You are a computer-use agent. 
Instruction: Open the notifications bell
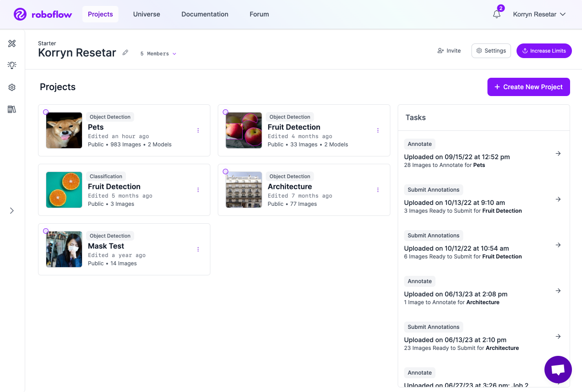point(497,14)
